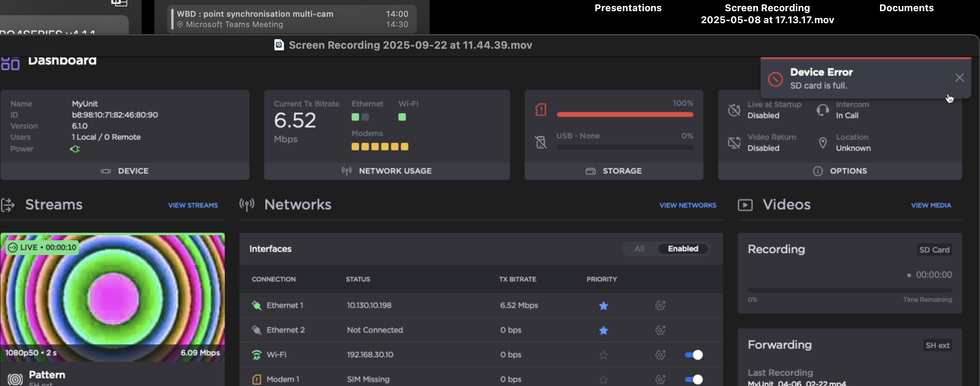This screenshot has width=980, height=386.
Task: Click the Videos panel icon
Action: 745,204
